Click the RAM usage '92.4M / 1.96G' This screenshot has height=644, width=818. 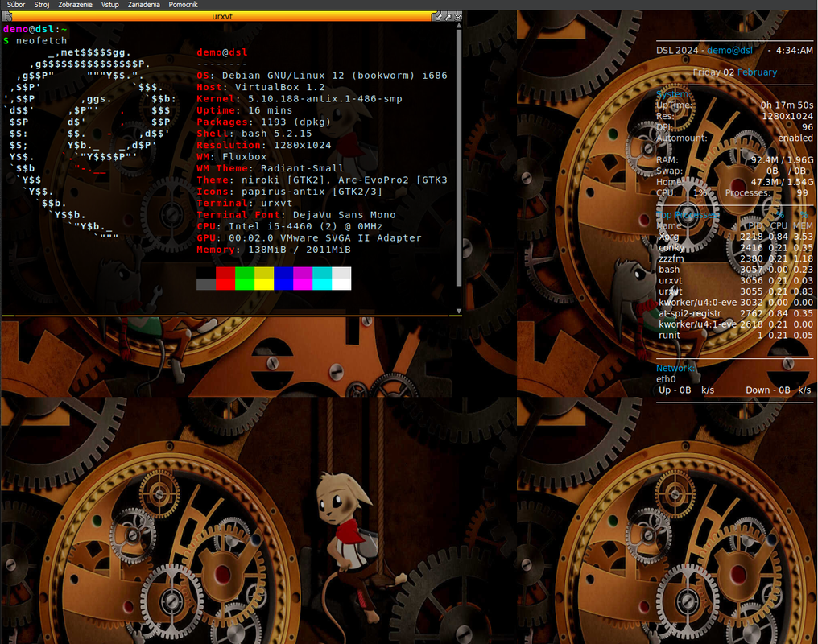click(782, 160)
